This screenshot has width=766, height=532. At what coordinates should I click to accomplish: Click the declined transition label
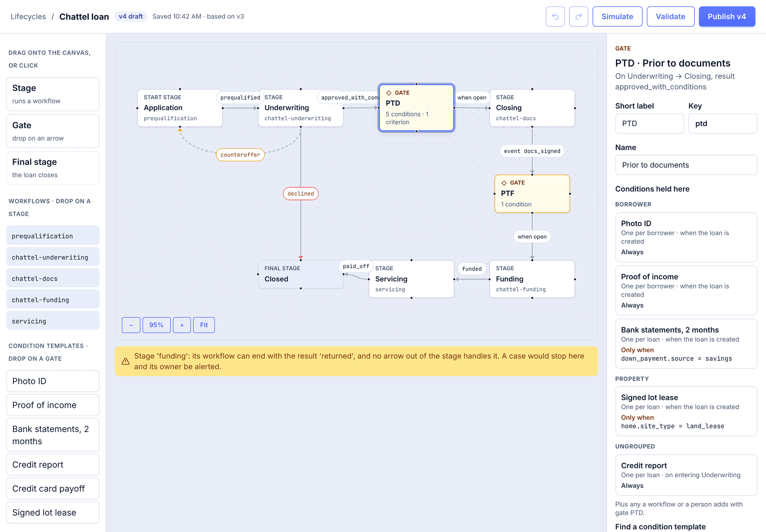301,194
